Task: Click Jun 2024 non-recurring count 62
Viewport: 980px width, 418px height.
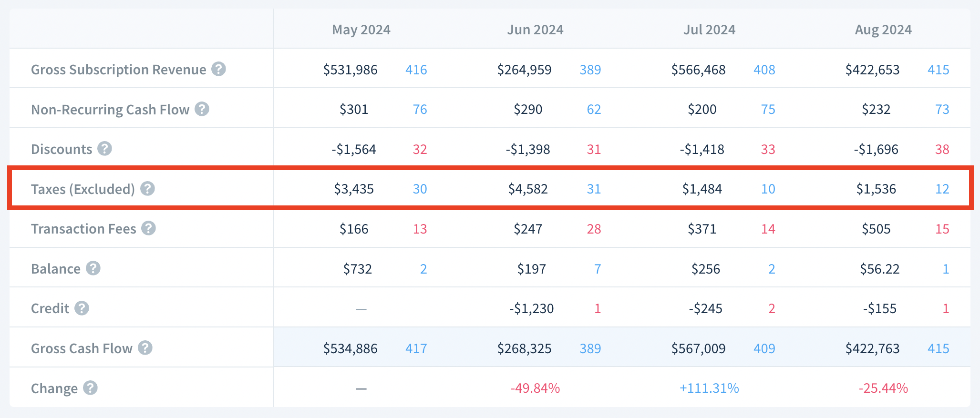Action: click(x=594, y=110)
